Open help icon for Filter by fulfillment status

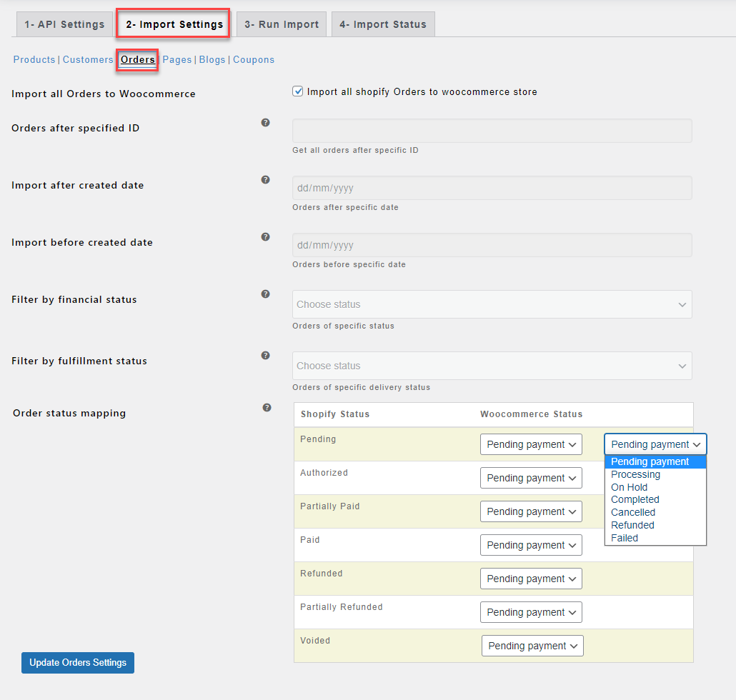(265, 356)
